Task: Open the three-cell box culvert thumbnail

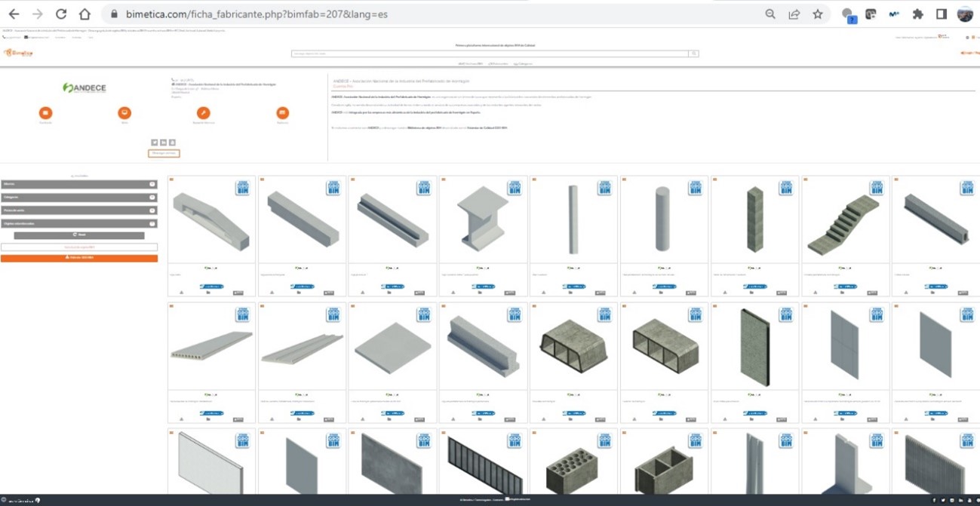Action: coord(573,347)
